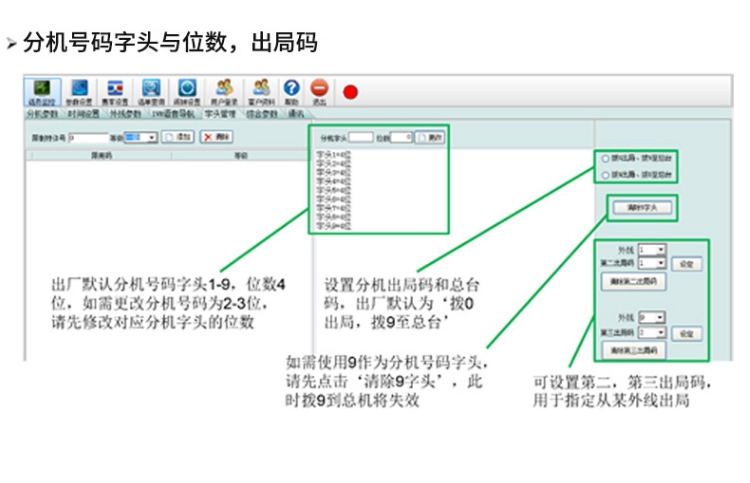Click the 闹钟设置 alarm clock settings icon
This screenshot has height=483, width=750.
(x=186, y=90)
